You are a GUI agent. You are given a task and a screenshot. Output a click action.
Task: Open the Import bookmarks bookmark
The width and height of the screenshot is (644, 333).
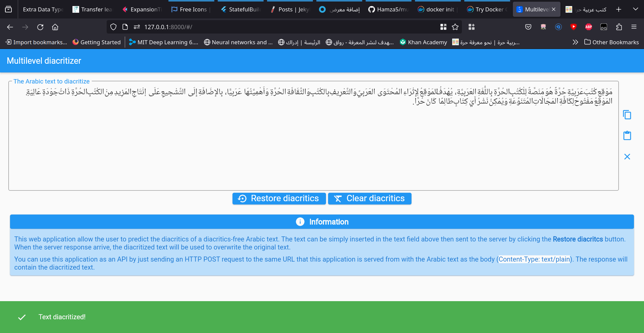click(x=37, y=42)
